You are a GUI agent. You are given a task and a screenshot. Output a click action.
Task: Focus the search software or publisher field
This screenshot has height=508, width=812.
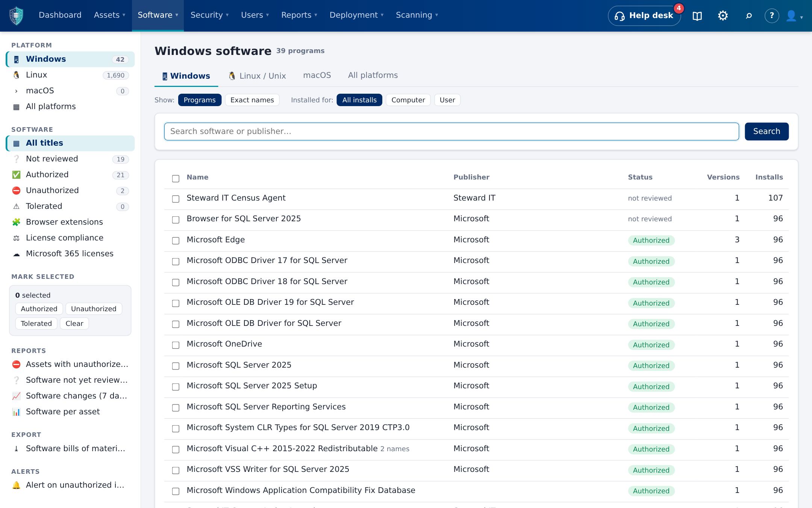(451, 131)
